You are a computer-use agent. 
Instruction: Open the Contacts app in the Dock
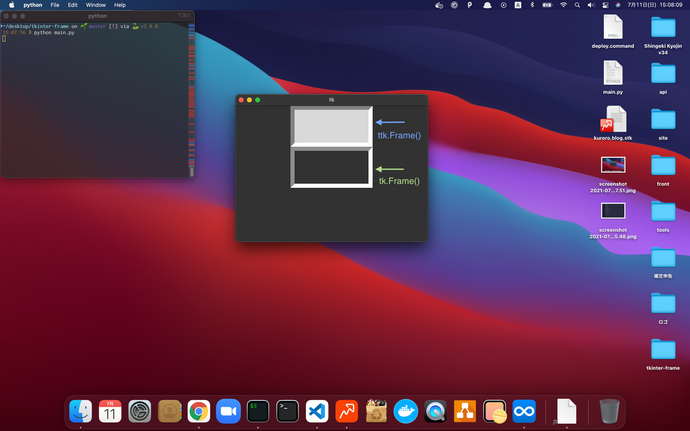tap(169, 411)
